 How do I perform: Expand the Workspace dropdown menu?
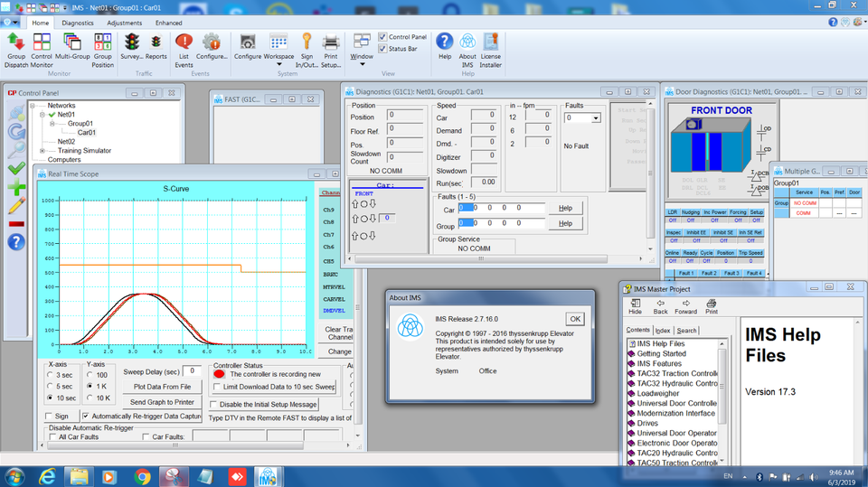pos(278,64)
